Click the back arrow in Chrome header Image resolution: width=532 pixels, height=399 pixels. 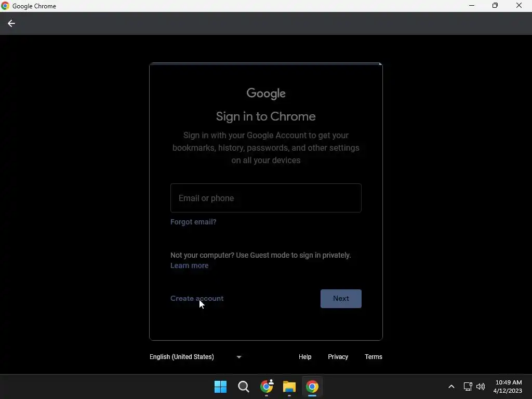11,23
